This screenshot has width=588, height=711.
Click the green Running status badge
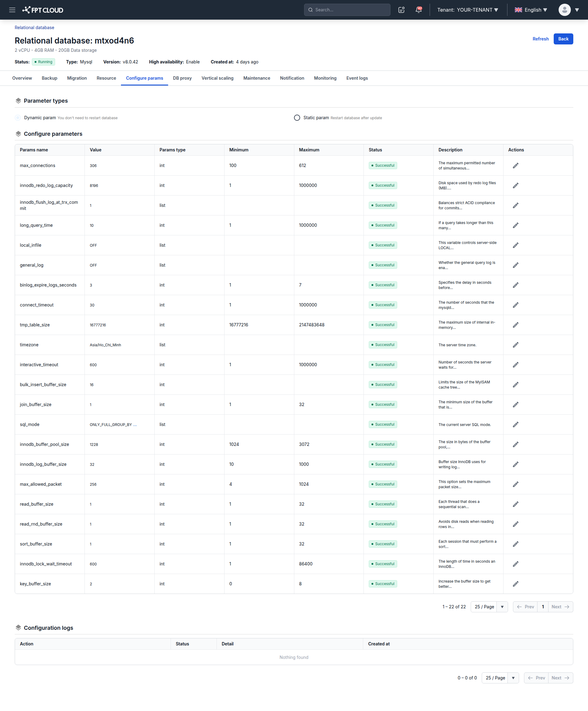click(44, 62)
